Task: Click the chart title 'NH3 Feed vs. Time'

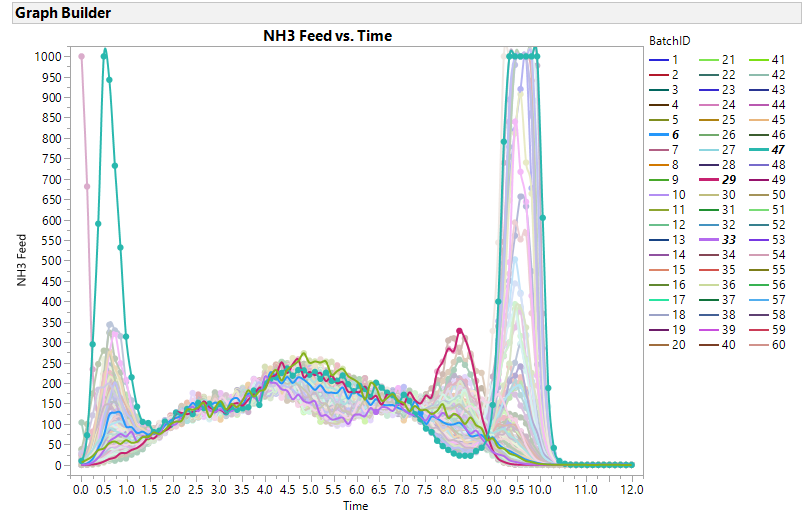Action: tap(328, 36)
